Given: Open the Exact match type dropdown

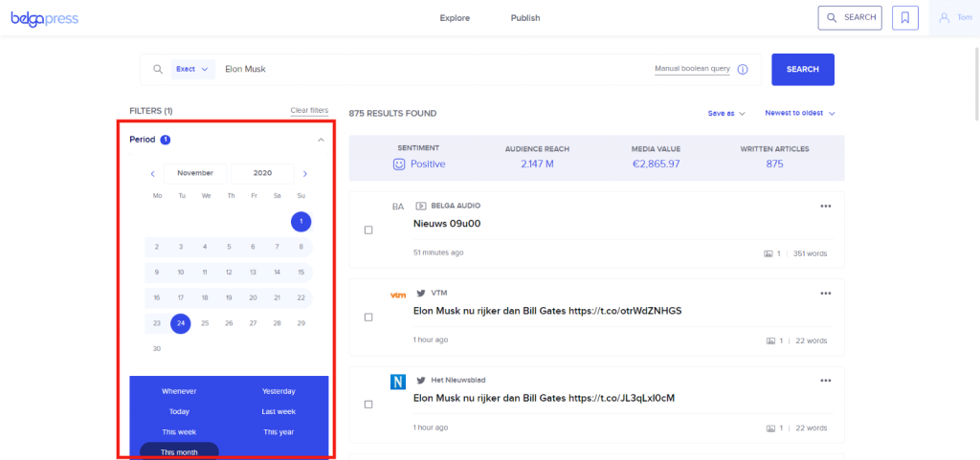Looking at the screenshot, I should [x=192, y=69].
